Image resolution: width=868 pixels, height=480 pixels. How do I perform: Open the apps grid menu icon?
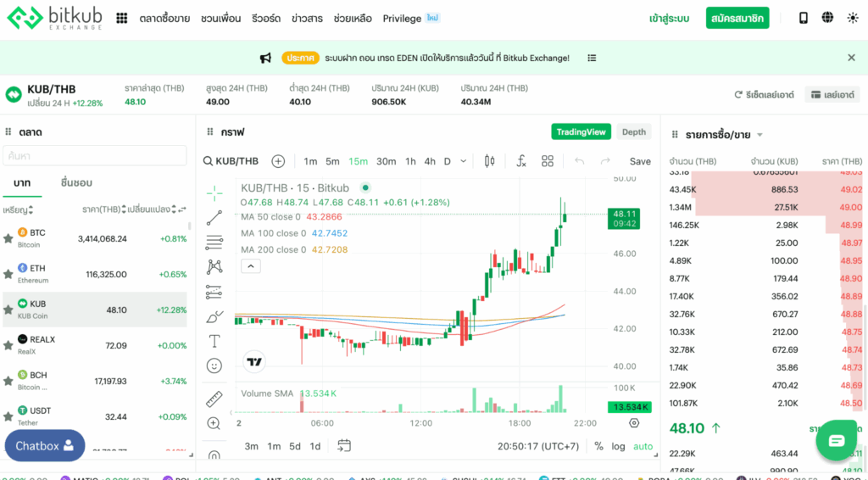[122, 18]
